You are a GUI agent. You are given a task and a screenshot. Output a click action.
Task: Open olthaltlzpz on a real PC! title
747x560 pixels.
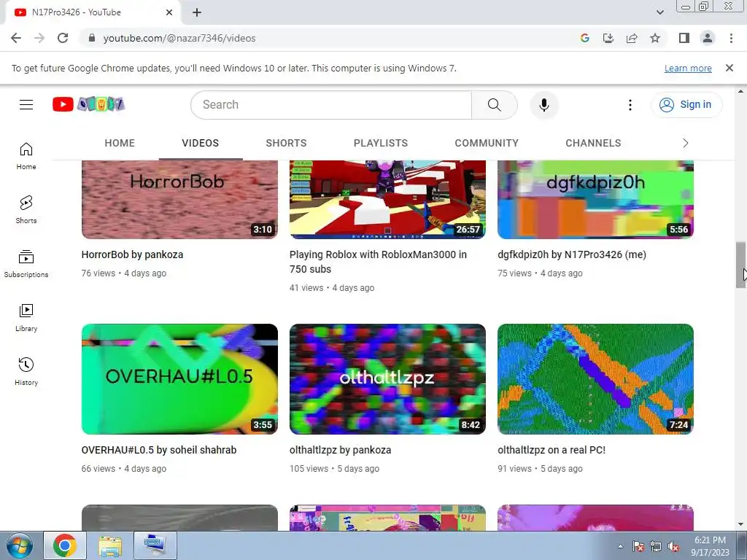[x=551, y=450]
